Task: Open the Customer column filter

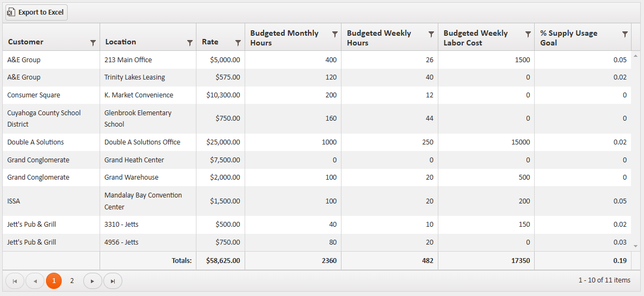Action: pyautogui.click(x=93, y=43)
